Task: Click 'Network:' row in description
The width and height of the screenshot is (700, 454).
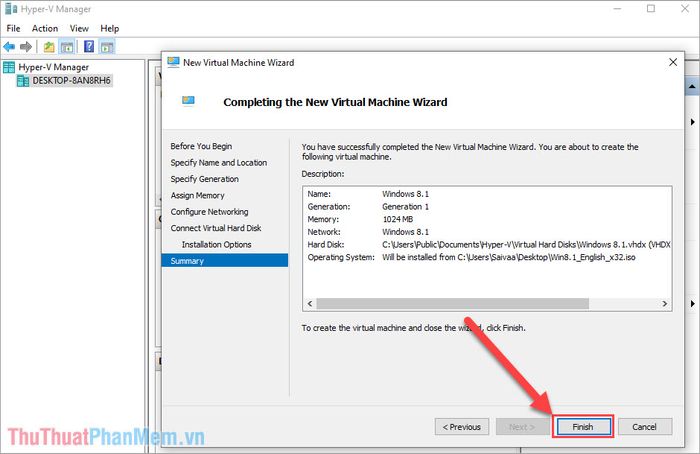Action: pyautogui.click(x=368, y=232)
